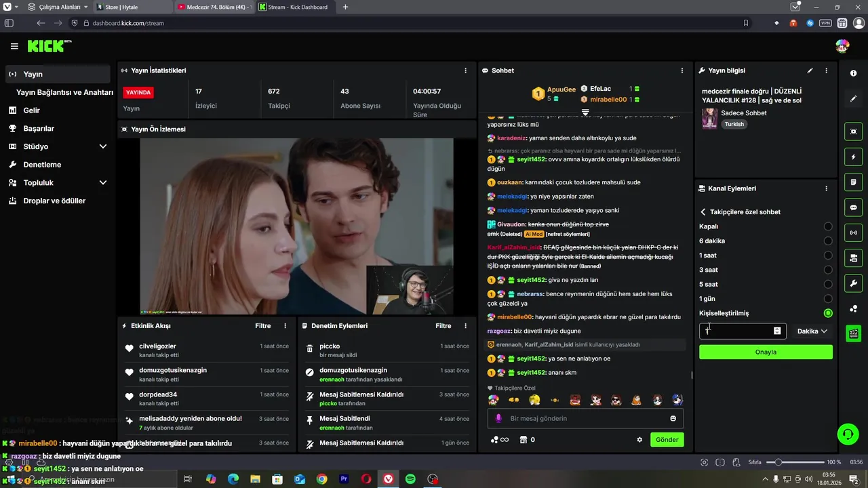Screen dimensions: 868x488
Task: Open Droplar ve ödüller sidebar item
Action: pos(58,201)
